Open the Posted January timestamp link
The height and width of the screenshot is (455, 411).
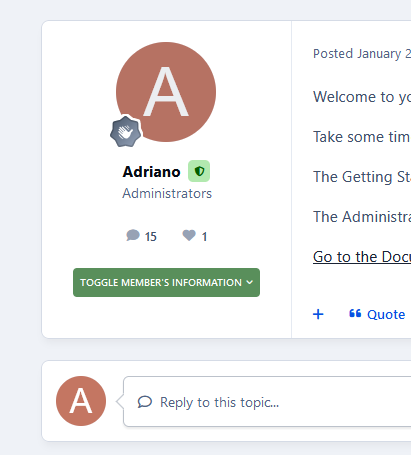coord(362,54)
